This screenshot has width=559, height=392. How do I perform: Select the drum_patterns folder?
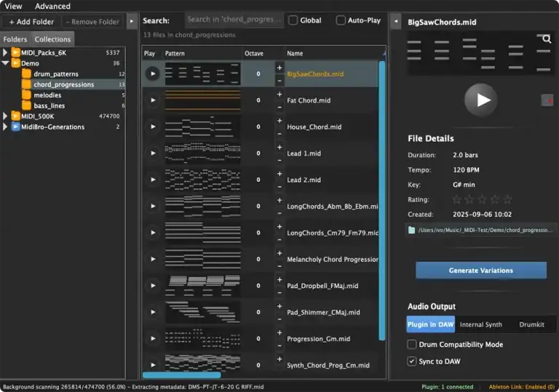56,73
